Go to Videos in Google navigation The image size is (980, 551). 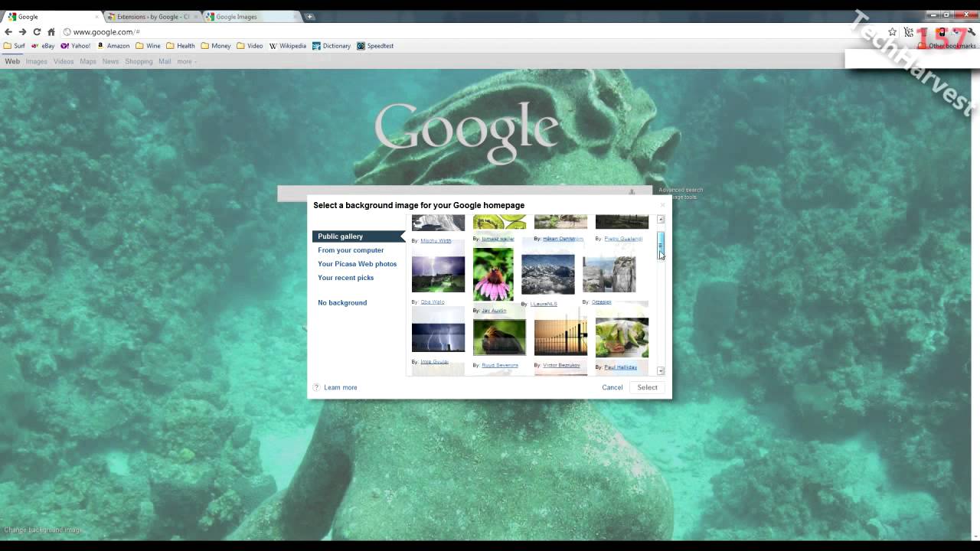coord(64,61)
